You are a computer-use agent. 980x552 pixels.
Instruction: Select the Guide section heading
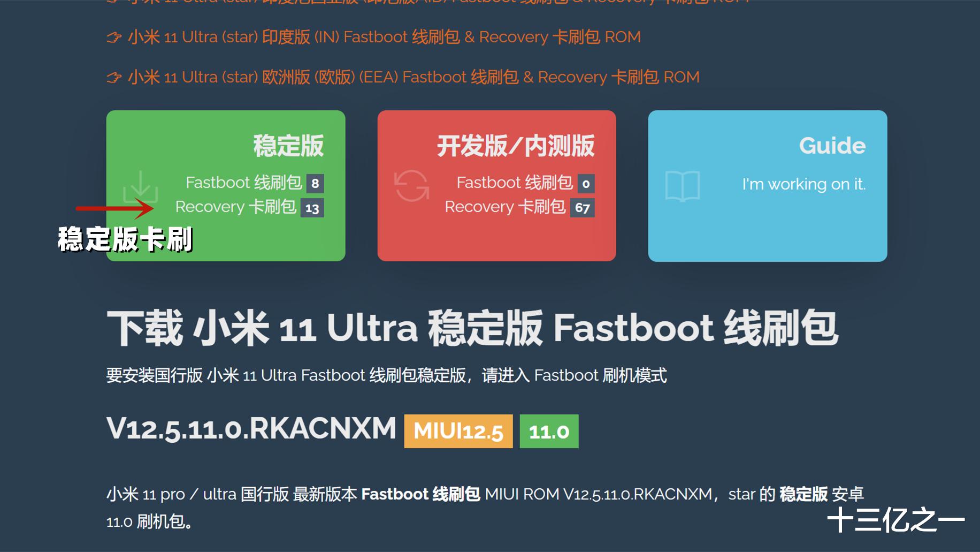832,145
